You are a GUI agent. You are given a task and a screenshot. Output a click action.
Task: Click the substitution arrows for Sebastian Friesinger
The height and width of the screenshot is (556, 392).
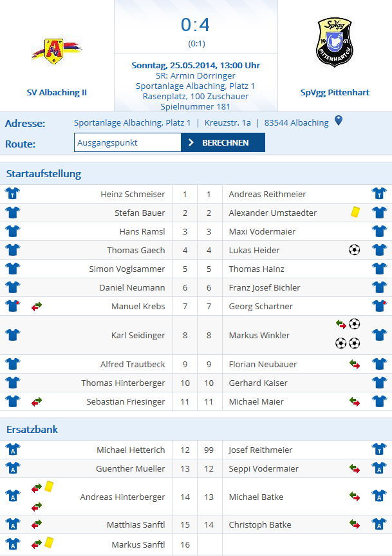(37, 402)
